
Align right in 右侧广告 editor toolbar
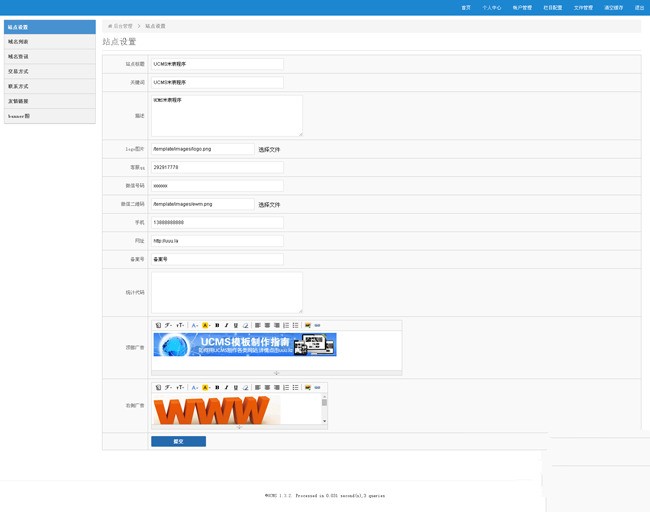pyautogui.click(x=277, y=387)
